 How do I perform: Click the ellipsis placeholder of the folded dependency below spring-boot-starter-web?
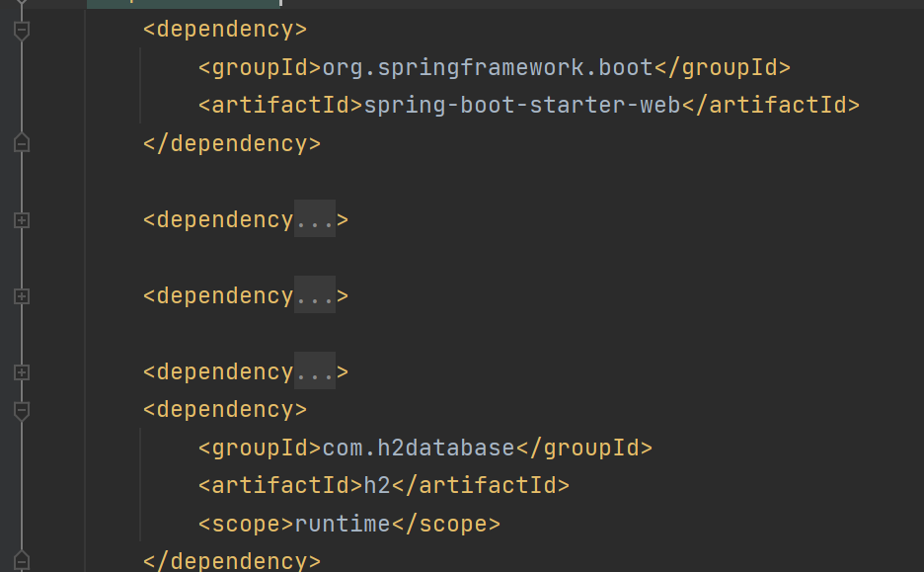(315, 218)
